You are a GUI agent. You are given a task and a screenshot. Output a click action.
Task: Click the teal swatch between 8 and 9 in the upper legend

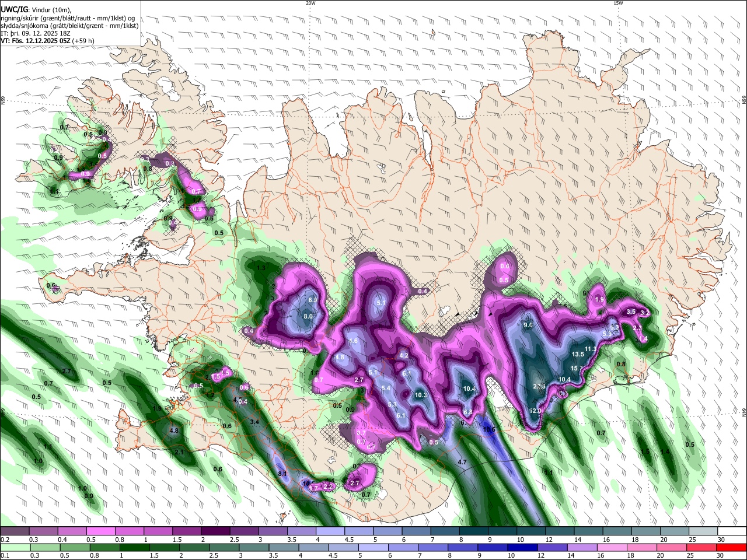point(474,531)
